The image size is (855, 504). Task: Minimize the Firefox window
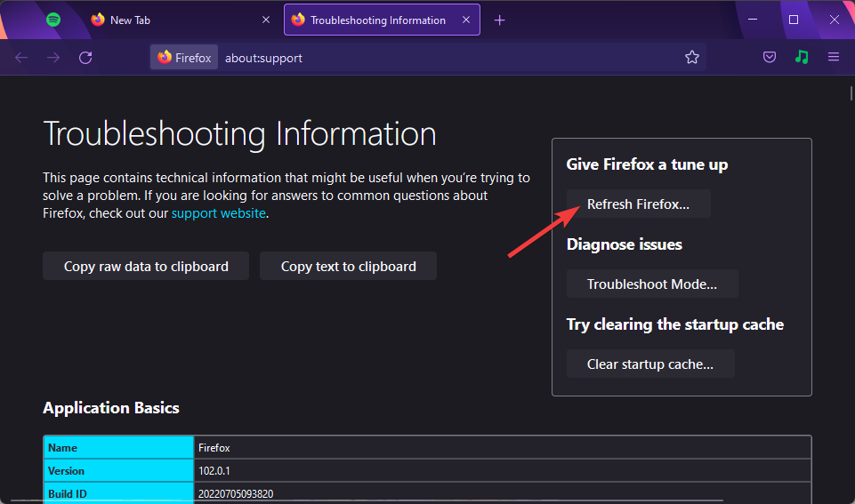(x=753, y=20)
